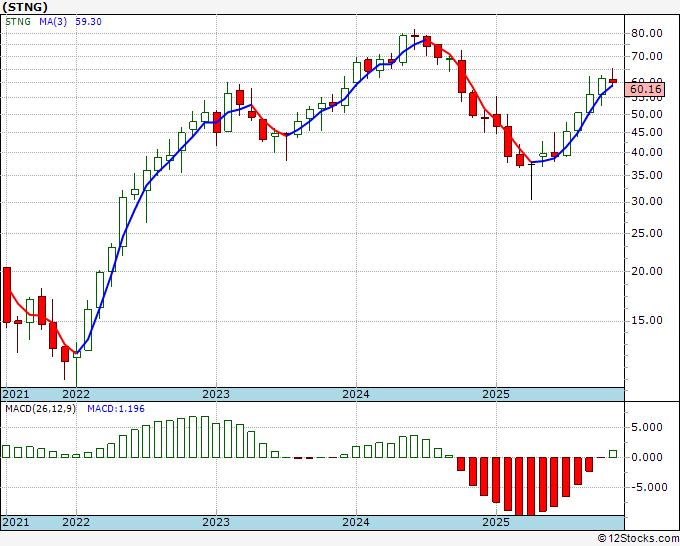
Task: Click the -5.000 MACD axis label
Action: coord(647,487)
